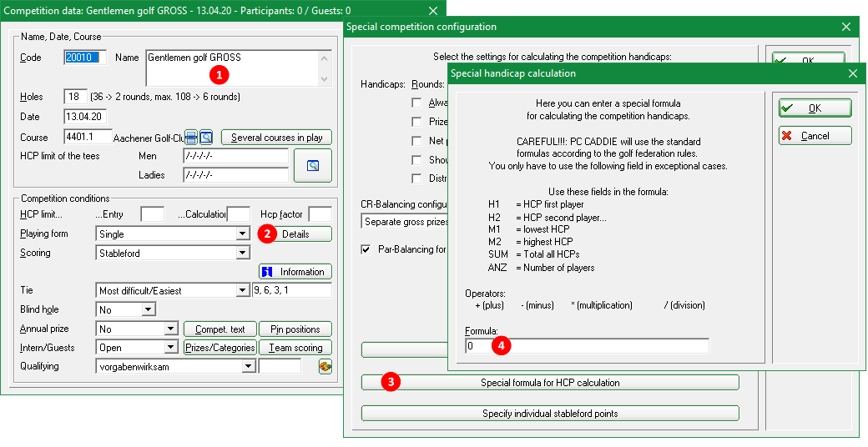The image size is (868, 447).
Task: Click the Several courses in play button
Action: point(276,138)
